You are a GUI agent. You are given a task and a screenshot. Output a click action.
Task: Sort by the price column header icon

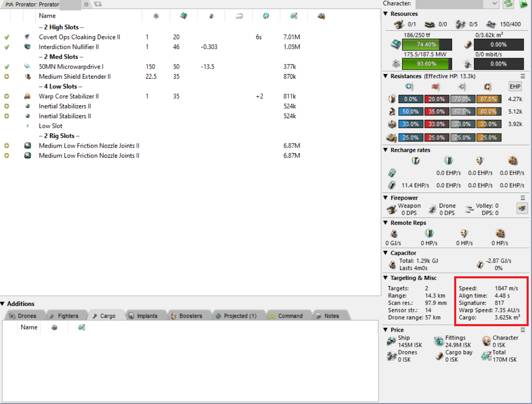tap(294, 16)
